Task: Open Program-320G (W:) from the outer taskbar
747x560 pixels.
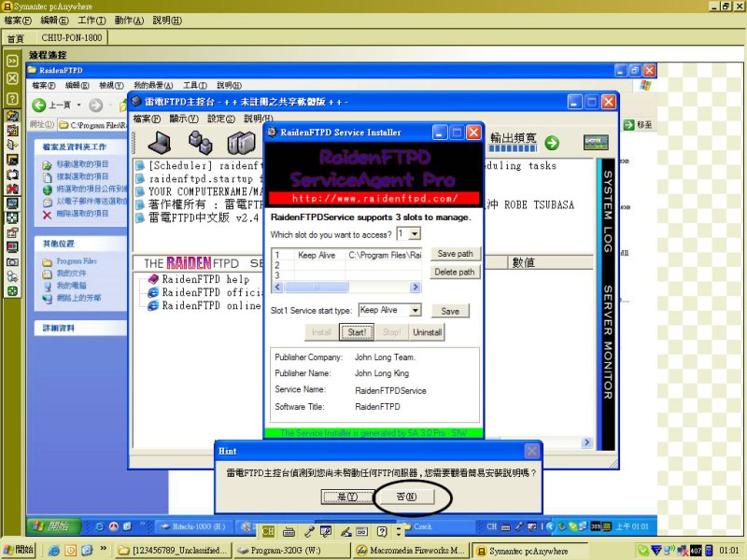Action: (292, 551)
